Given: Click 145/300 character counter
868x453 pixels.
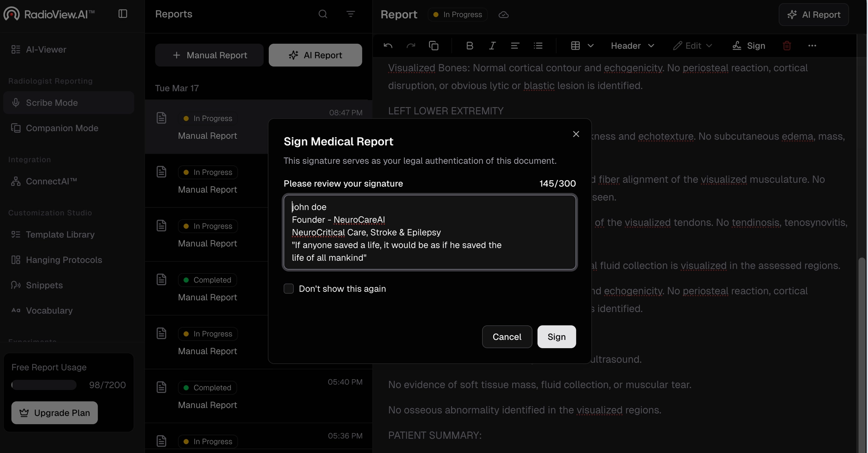Looking at the screenshot, I should pos(557,184).
